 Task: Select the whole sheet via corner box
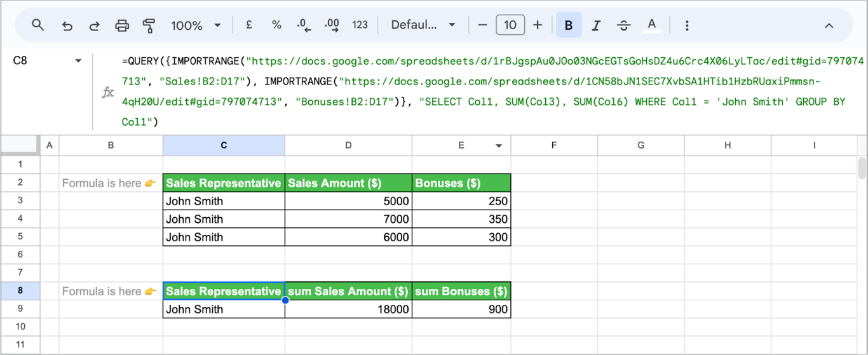coord(20,145)
